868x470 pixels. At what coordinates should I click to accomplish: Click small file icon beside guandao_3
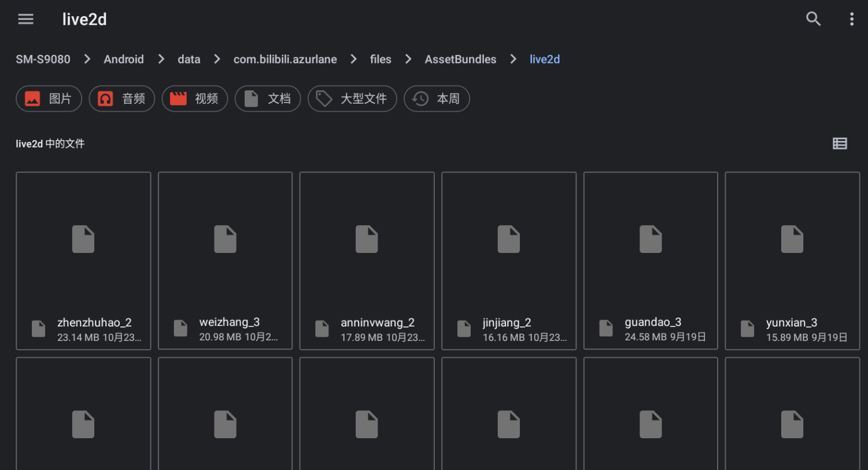(605, 329)
